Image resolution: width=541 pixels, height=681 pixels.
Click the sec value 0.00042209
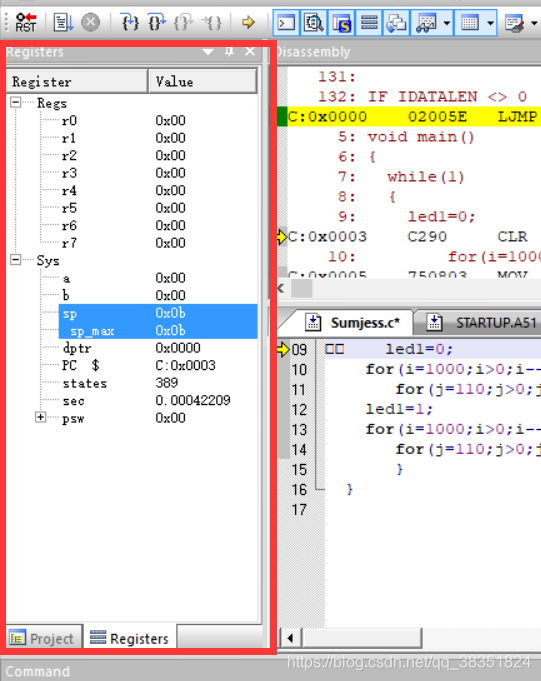(x=193, y=400)
